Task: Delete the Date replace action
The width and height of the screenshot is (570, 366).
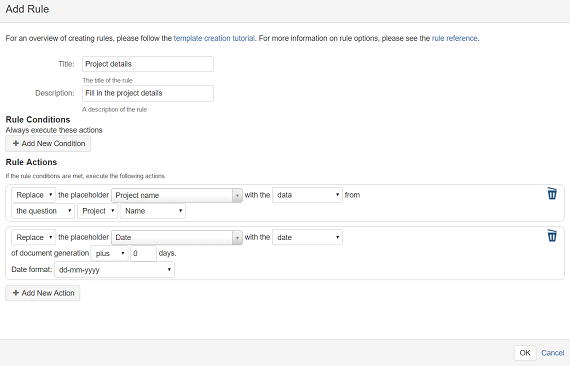Action: tap(552, 236)
